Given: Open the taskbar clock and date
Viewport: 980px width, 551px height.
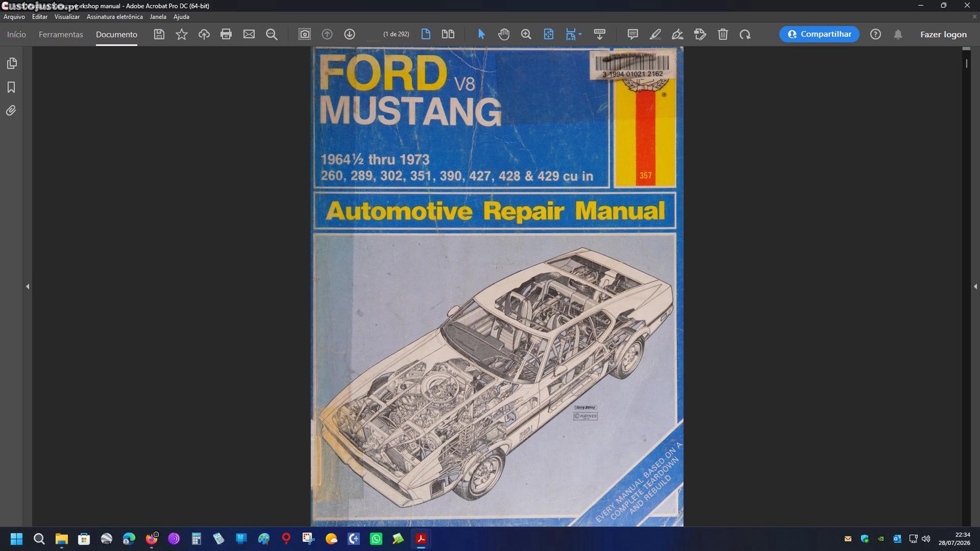Looking at the screenshot, I should point(954,539).
